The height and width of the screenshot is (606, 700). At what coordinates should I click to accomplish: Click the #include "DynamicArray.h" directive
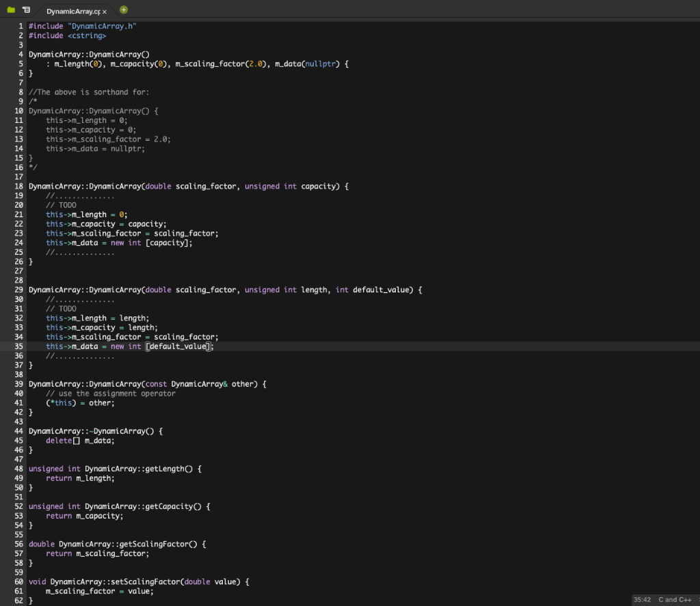pyautogui.click(x=82, y=26)
